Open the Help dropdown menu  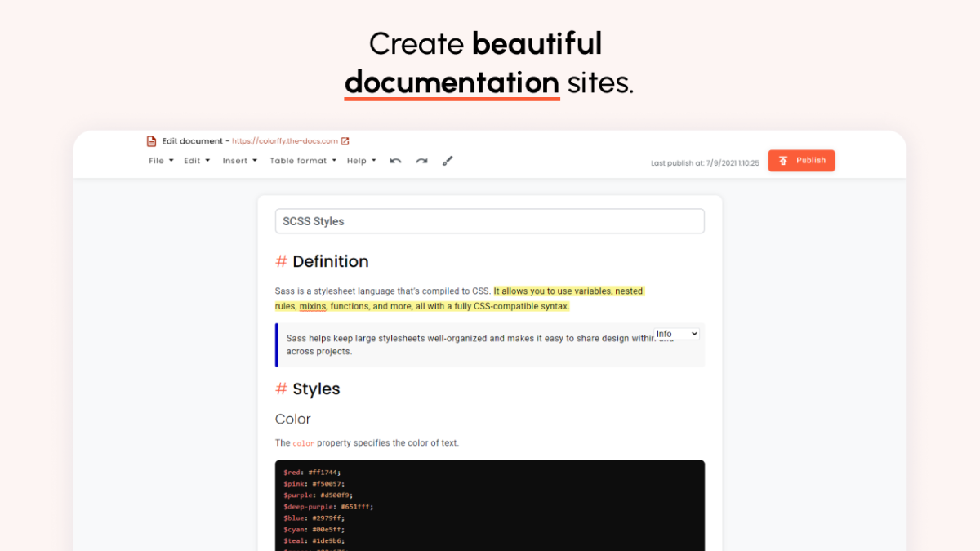[x=361, y=161]
